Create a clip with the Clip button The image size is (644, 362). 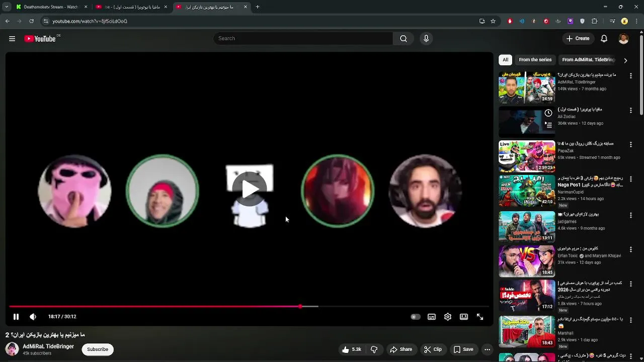pos(433,349)
